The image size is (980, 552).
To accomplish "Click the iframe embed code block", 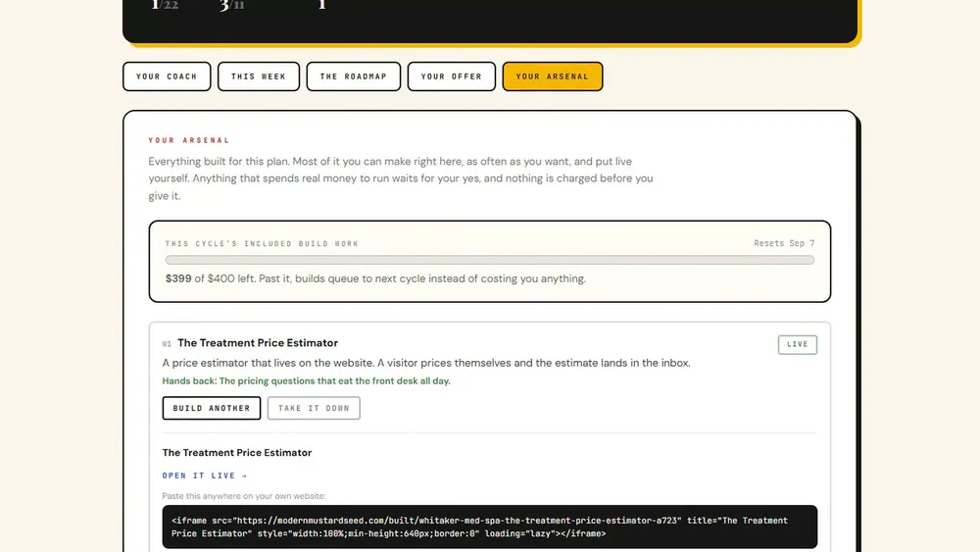I will (489, 527).
